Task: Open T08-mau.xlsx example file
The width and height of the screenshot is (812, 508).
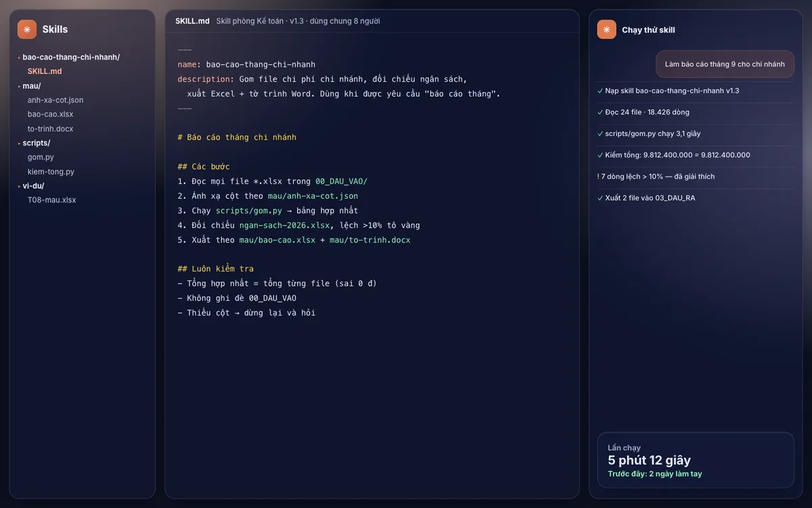Action: [52, 200]
